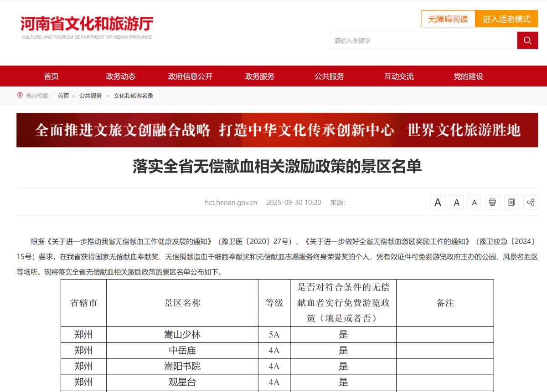Click the 5A rating cell

click(x=274, y=335)
